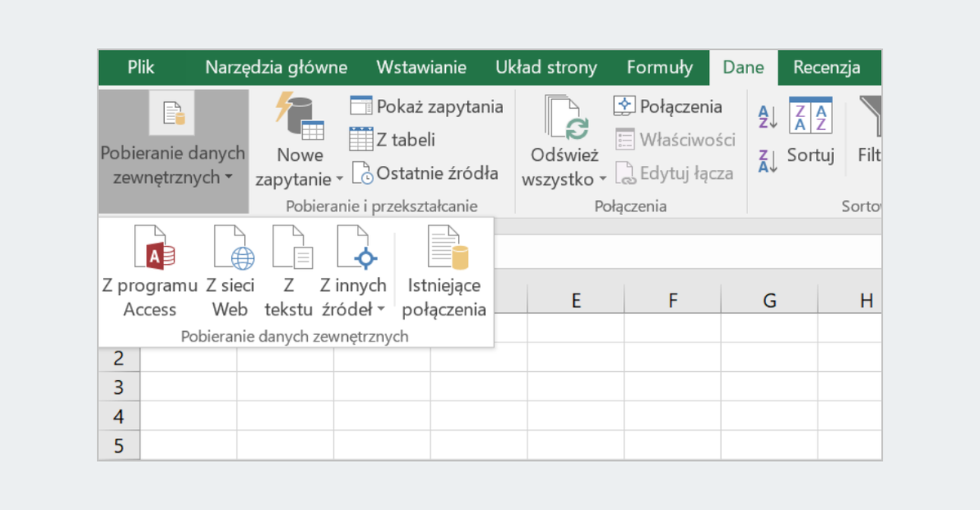This screenshot has height=510, width=980.
Task: Open the Układ strony tab
Action: [x=546, y=68]
